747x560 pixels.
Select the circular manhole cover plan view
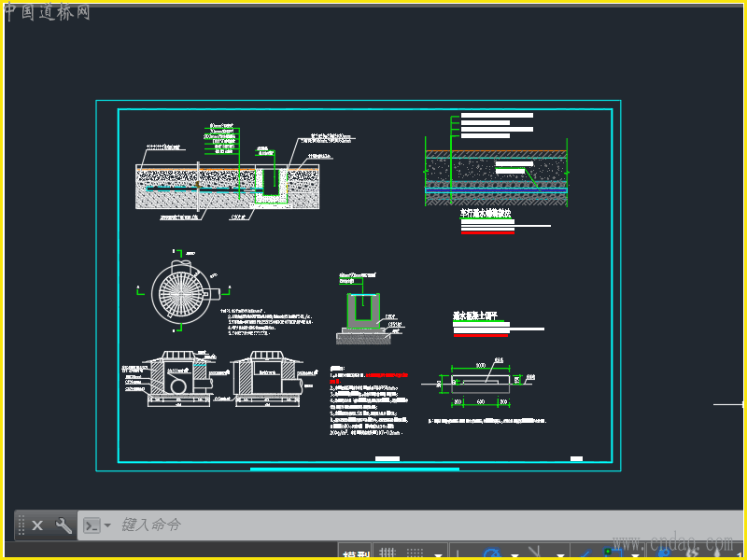(181, 291)
